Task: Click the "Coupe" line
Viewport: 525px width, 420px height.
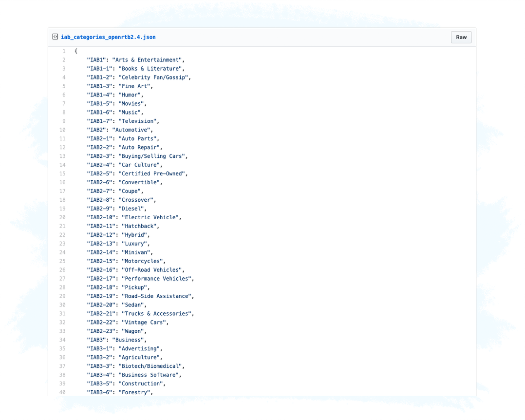Action: pyautogui.click(x=115, y=191)
